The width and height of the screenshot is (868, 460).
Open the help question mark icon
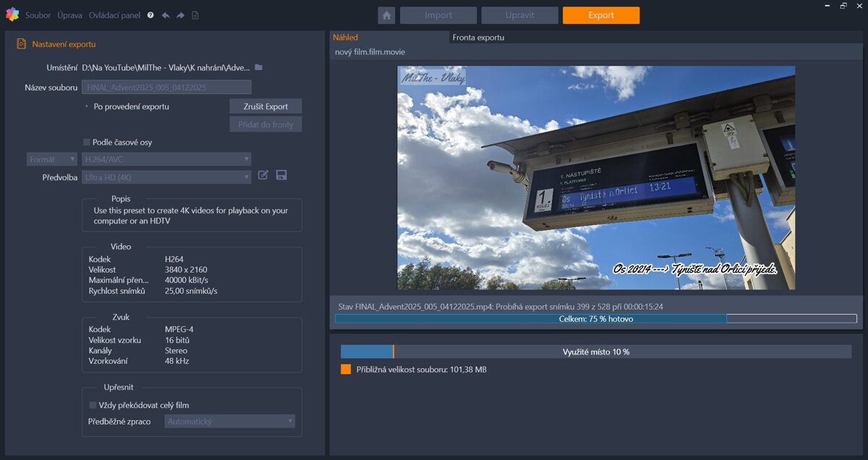point(150,15)
